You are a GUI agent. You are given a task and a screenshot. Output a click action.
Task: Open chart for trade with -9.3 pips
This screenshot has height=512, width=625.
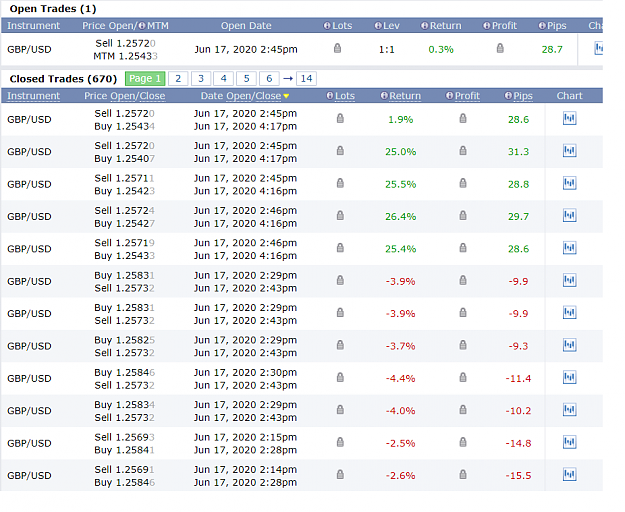click(570, 345)
